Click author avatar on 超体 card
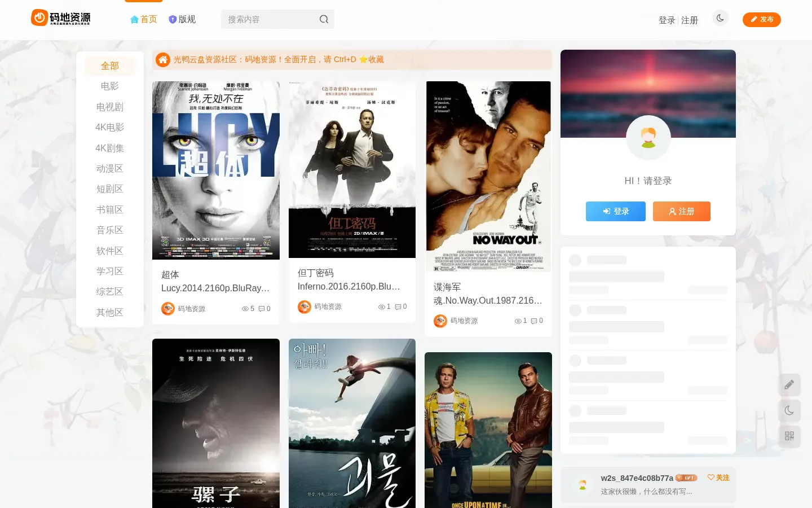Image resolution: width=812 pixels, height=508 pixels. [x=168, y=309]
